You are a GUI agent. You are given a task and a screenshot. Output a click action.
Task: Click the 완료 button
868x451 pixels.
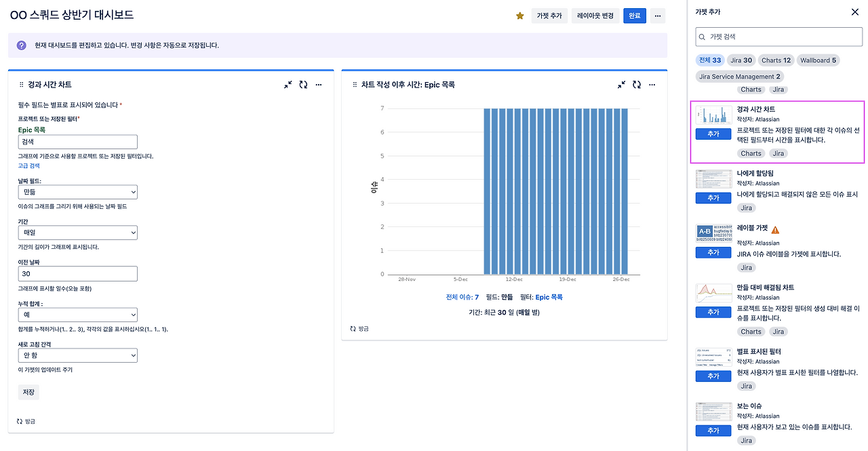pyautogui.click(x=635, y=16)
